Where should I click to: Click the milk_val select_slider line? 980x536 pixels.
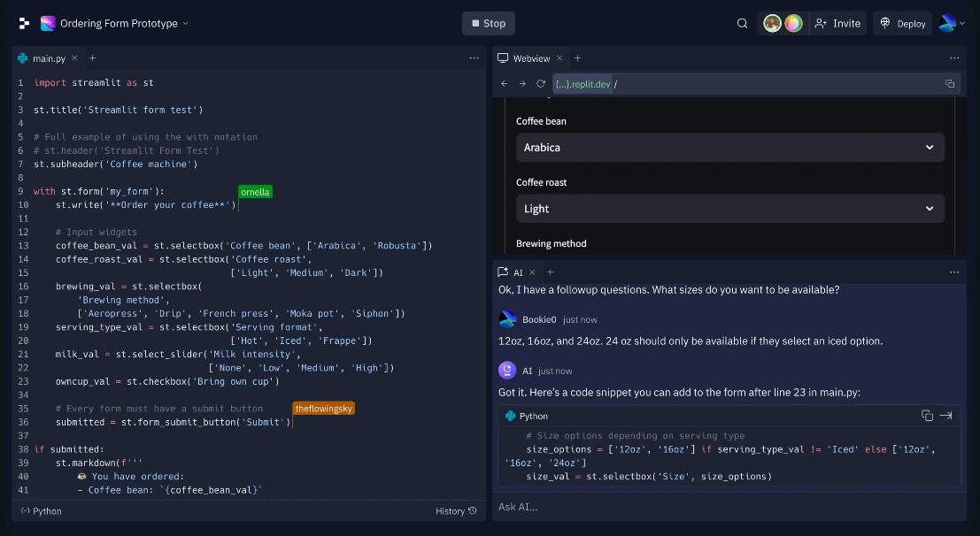click(x=178, y=354)
